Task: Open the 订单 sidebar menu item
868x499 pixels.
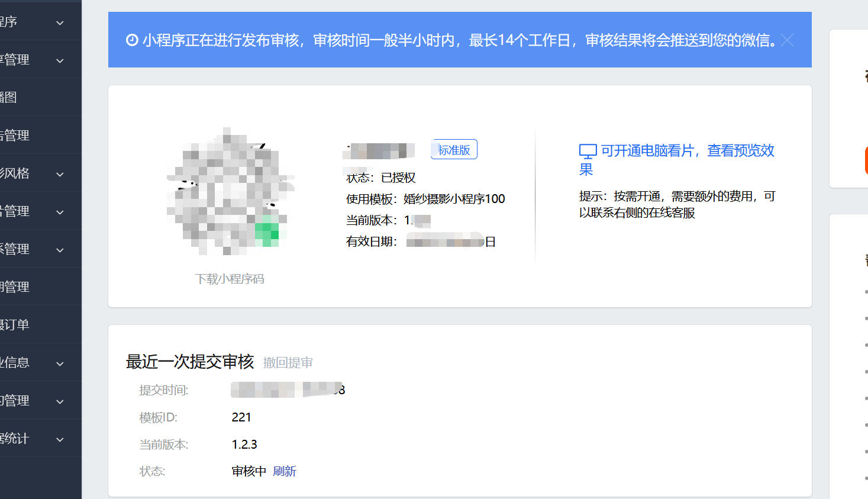Action: [15, 324]
